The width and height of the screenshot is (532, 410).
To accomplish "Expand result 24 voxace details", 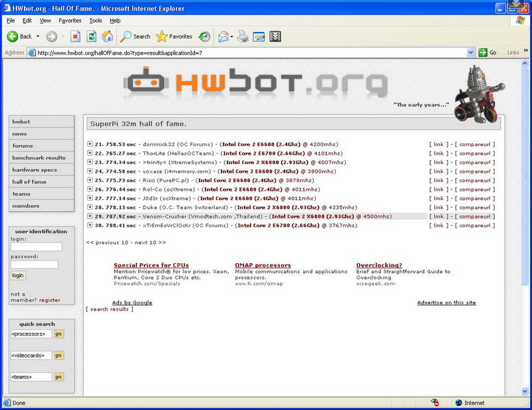I will click(x=90, y=171).
